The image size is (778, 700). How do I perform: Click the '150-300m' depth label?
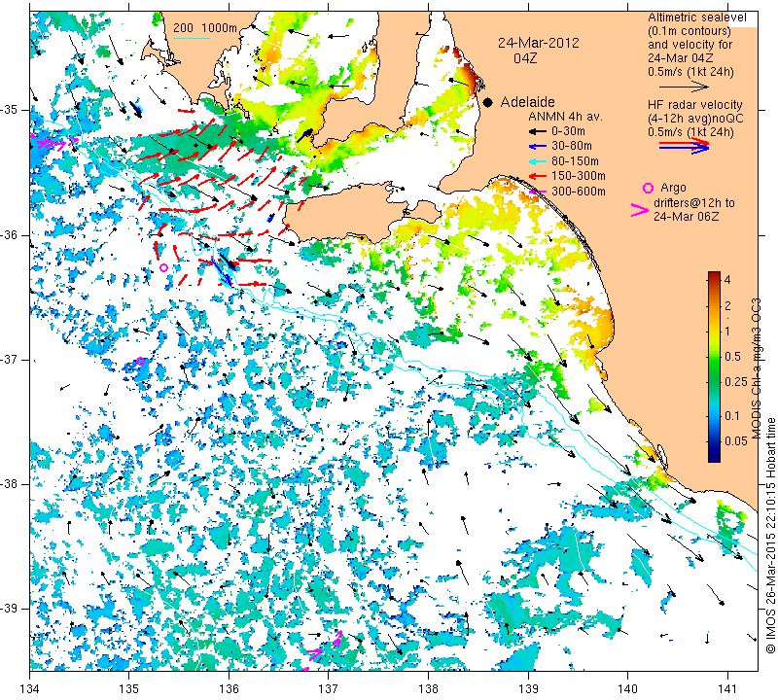coord(578,176)
